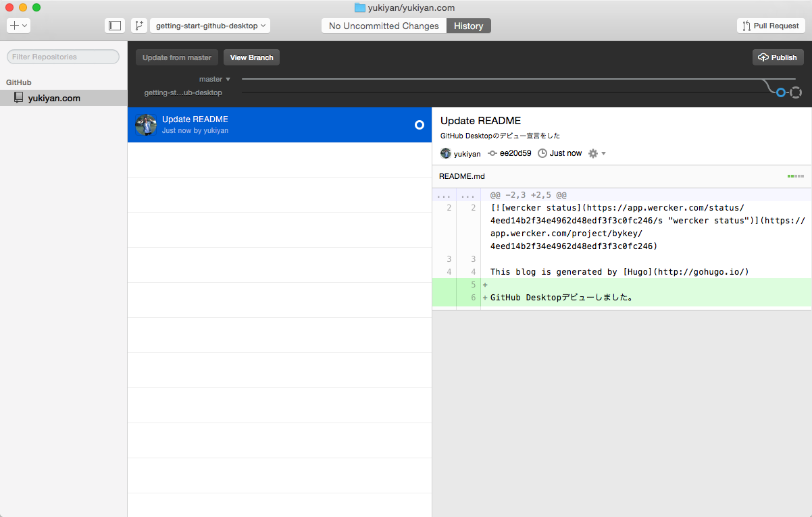Image resolution: width=812 pixels, height=517 pixels.
Task: Select the History tab
Action: pos(468,26)
